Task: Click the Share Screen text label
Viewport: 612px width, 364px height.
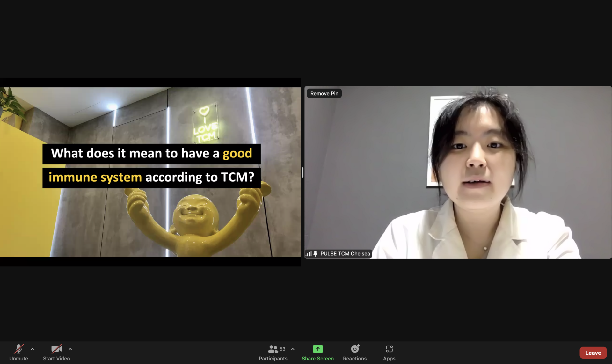Action: (x=317, y=359)
